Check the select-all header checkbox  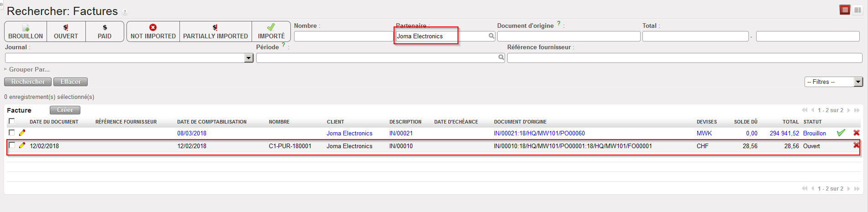[12, 121]
